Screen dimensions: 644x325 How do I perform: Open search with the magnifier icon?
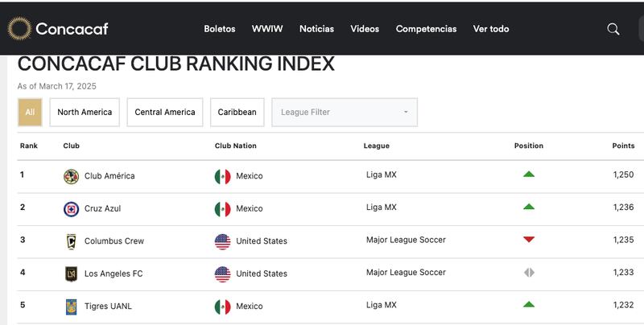point(613,29)
